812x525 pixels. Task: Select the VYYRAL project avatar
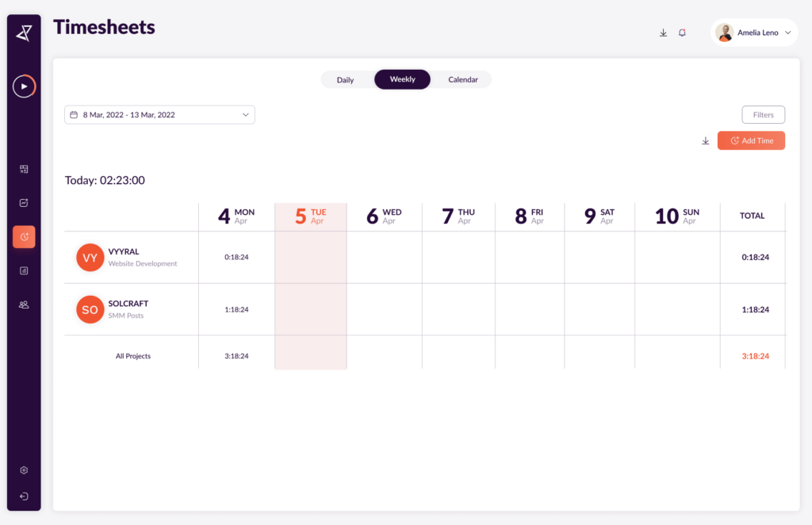(90, 257)
